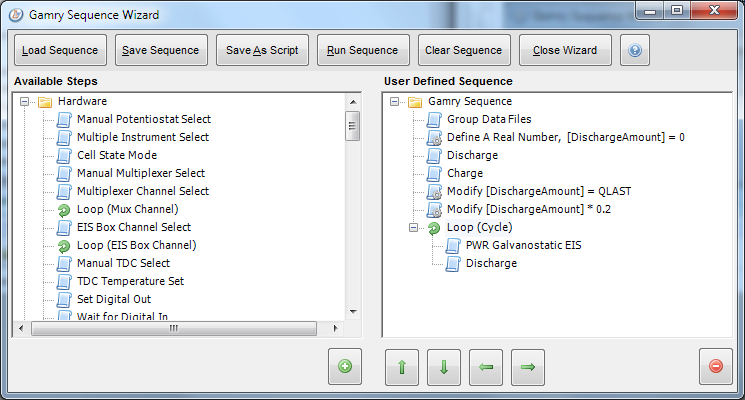Select the Wait for Digital In step
This screenshot has width=745, height=400.
point(123,315)
